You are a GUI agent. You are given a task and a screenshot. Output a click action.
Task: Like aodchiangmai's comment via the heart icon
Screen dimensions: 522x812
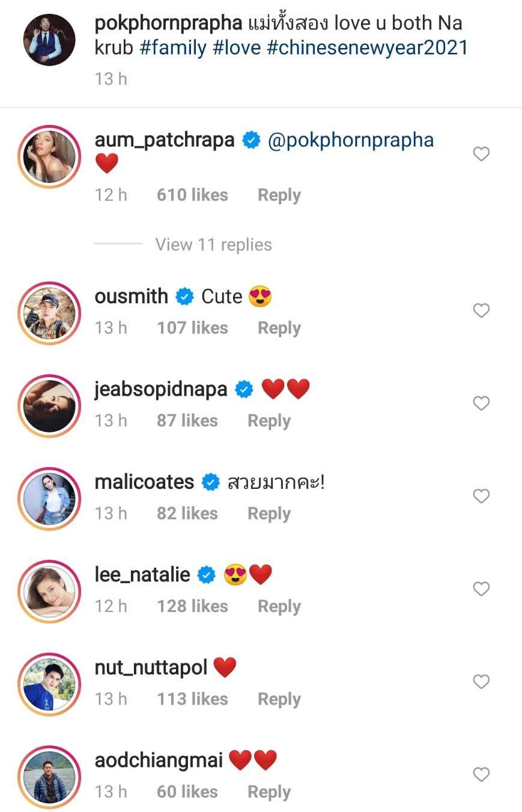(x=481, y=775)
